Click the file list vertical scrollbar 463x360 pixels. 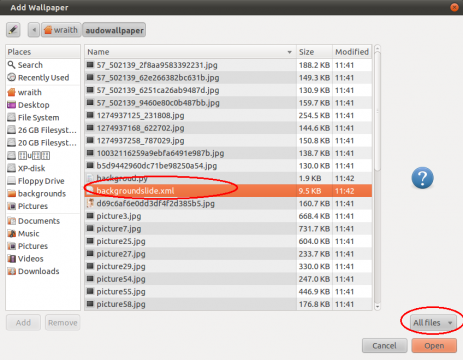(377, 178)
